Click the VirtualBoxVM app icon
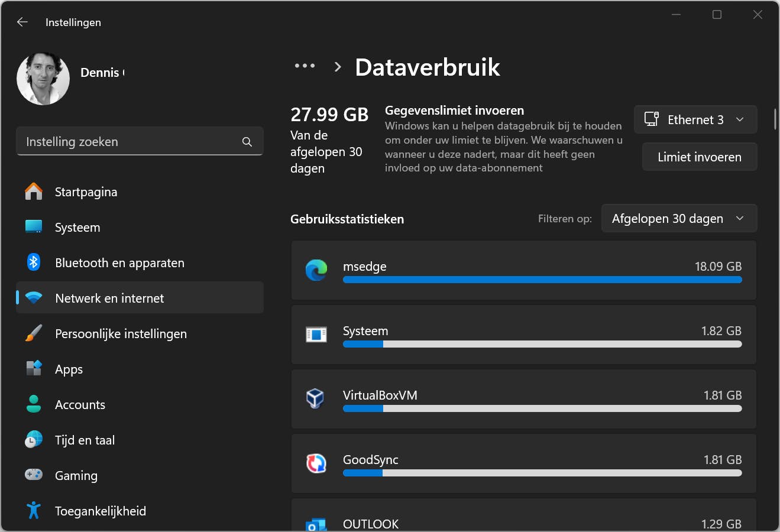The image size is (780, 532). click(316, 399)
